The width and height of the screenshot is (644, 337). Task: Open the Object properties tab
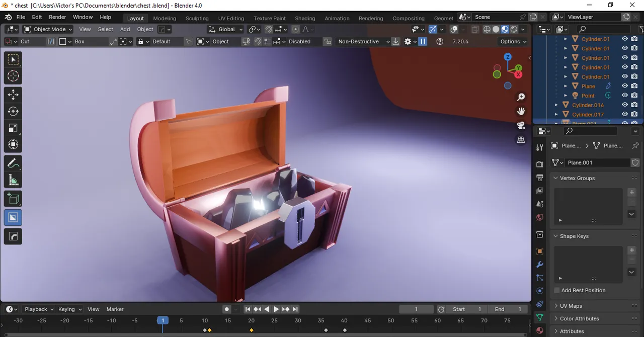pos(540,251)
